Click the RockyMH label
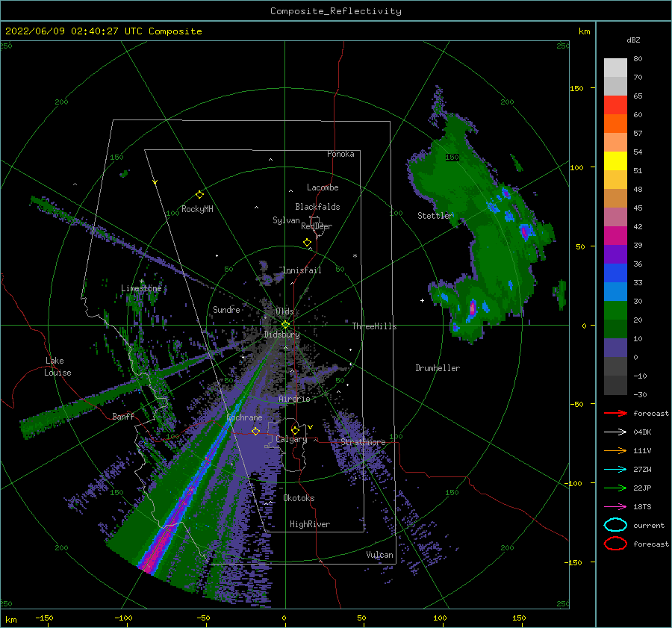 (x=197, y=209)
